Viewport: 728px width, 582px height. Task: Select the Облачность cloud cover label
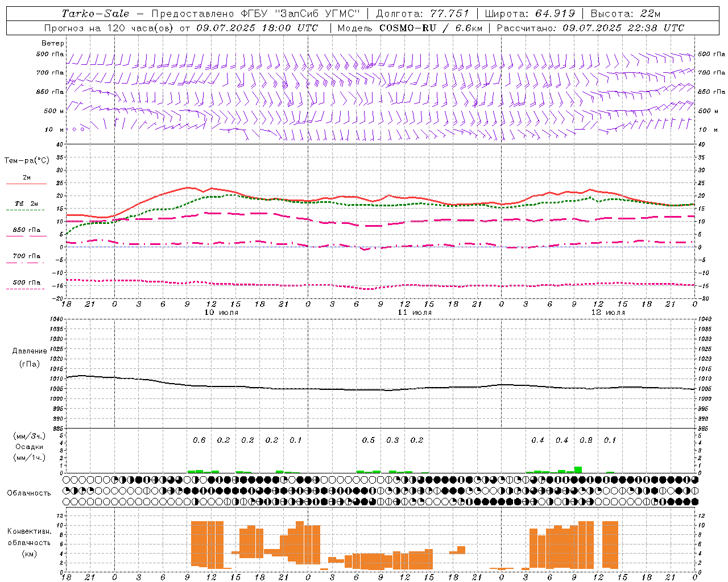29,493
